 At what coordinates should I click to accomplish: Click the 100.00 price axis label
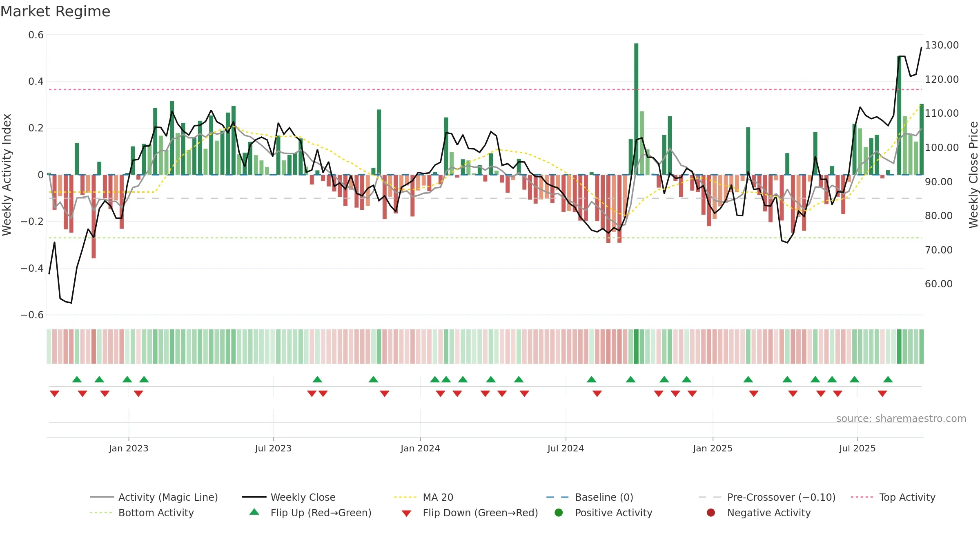click(x=942, y=147)
